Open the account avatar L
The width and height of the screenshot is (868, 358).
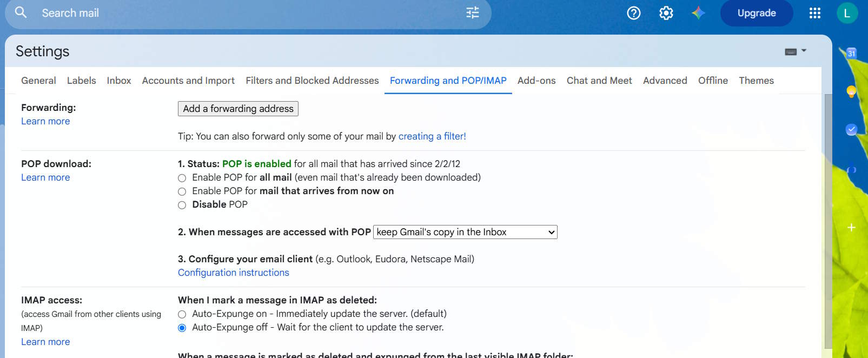click(x=847, y=13)
